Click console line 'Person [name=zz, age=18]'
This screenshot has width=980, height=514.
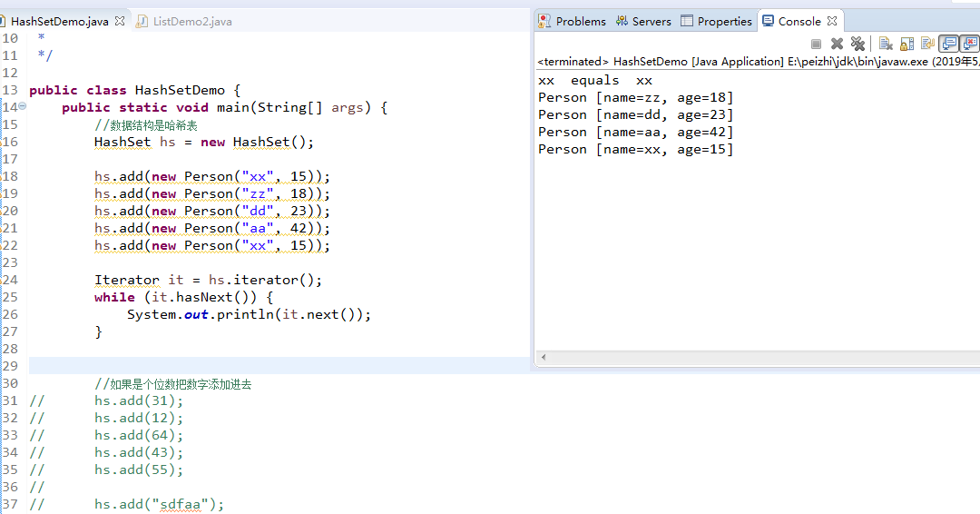point(635,97)
